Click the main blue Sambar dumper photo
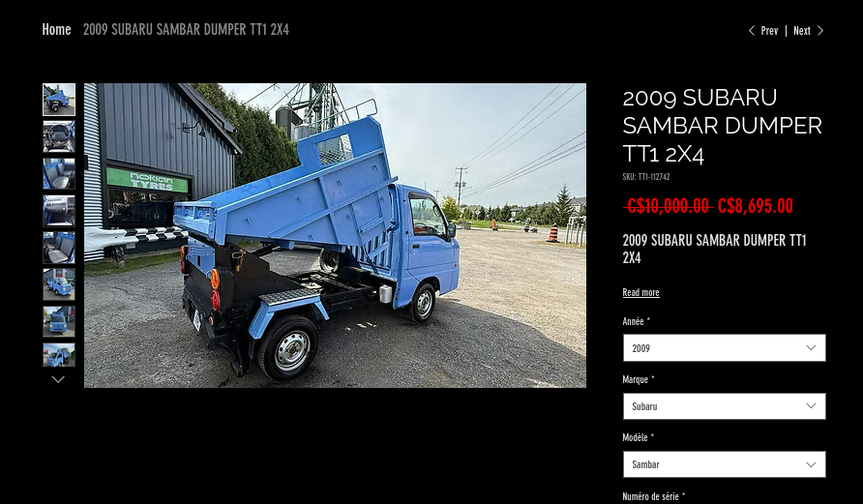 (335, 235)
